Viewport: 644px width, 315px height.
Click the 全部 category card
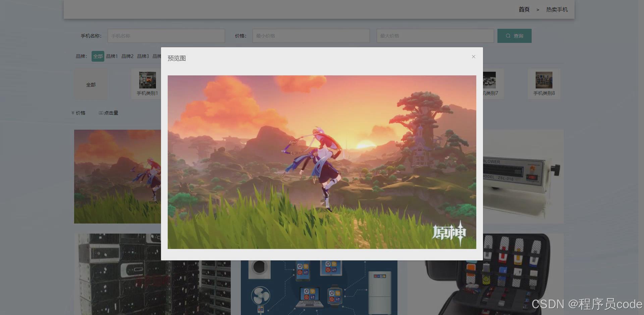coord(91,84)
